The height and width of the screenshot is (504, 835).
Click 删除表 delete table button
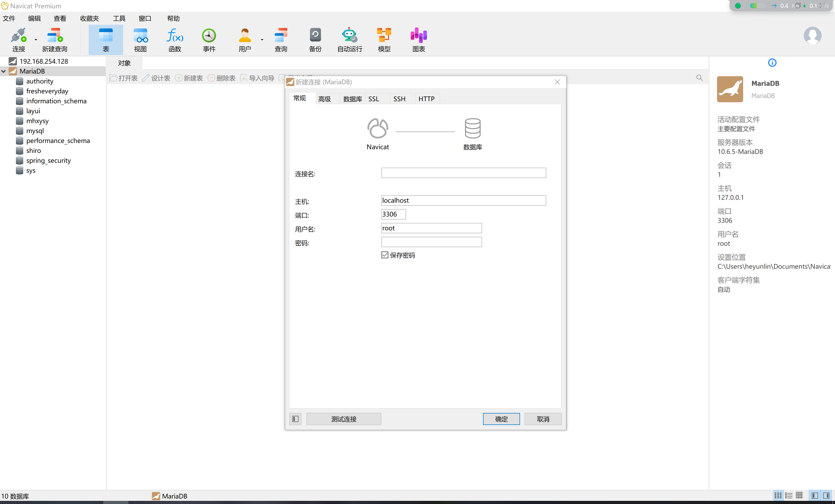pyautogui.click(x=222, y=78)
